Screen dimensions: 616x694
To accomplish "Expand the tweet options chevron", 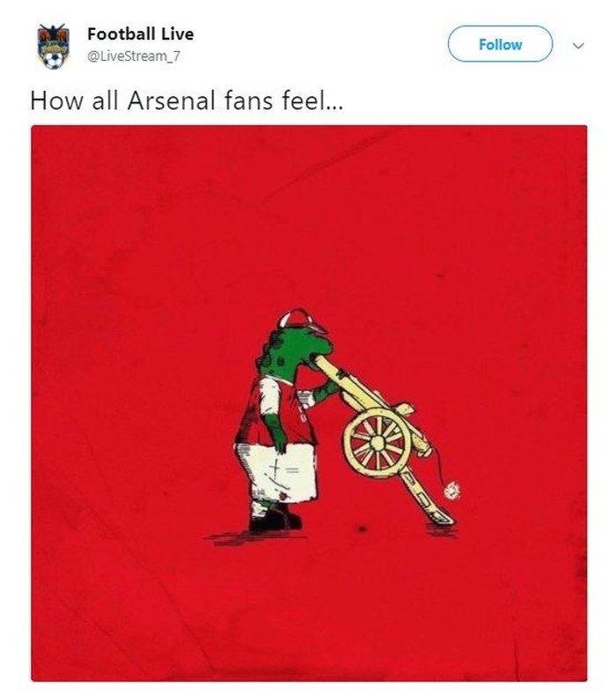I will point(578,44).
